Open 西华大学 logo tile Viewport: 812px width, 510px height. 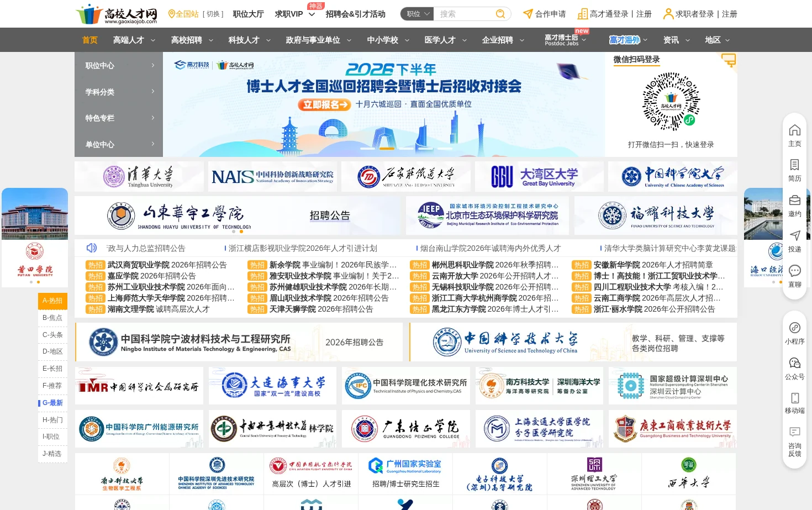coord(689,474)
